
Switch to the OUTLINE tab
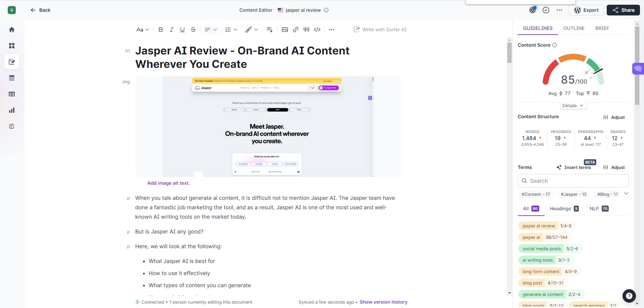pos(574,28)
